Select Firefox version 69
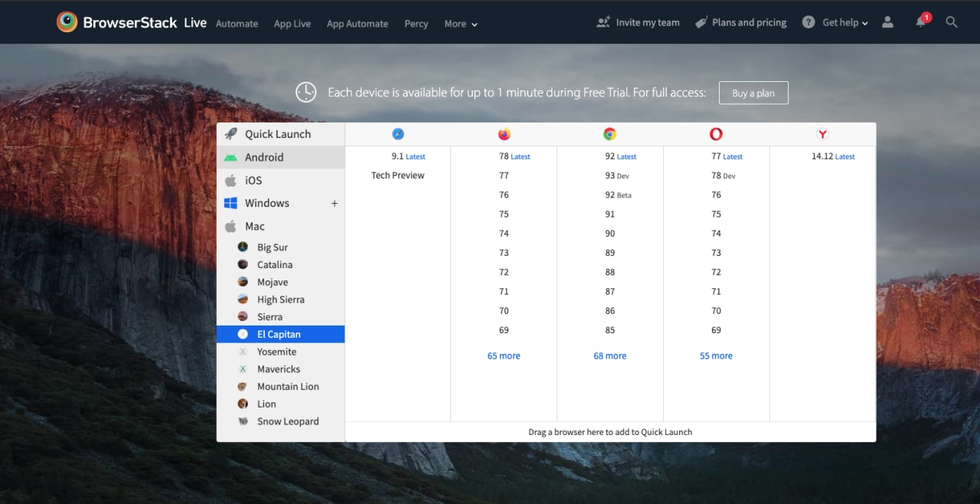The image size is (980, 504). (504, 330)
